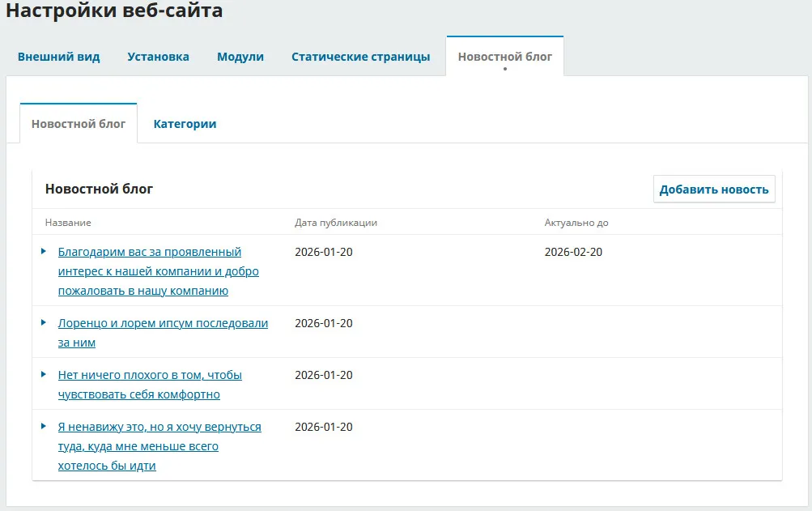Click the top-level 'Новостной блог' tab
Screen dimensions: 812x511
coord(504,57)
